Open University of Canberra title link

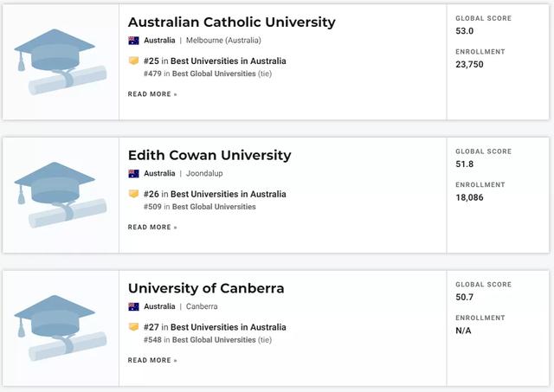206,288
